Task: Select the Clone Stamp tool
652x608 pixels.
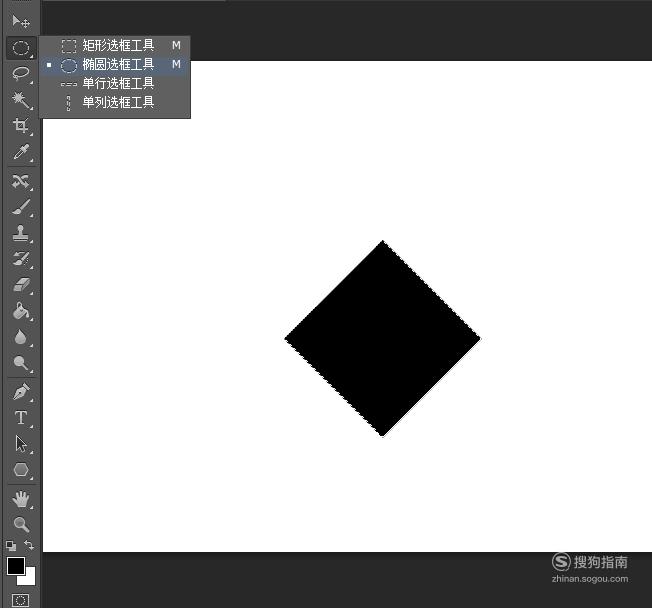Action: click(21, 233)
